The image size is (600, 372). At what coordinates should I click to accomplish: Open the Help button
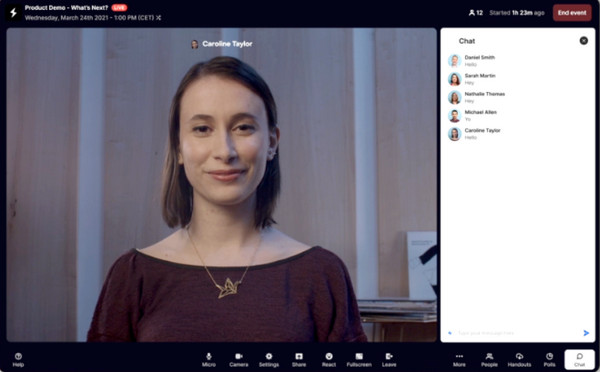(x=18, y=360)
